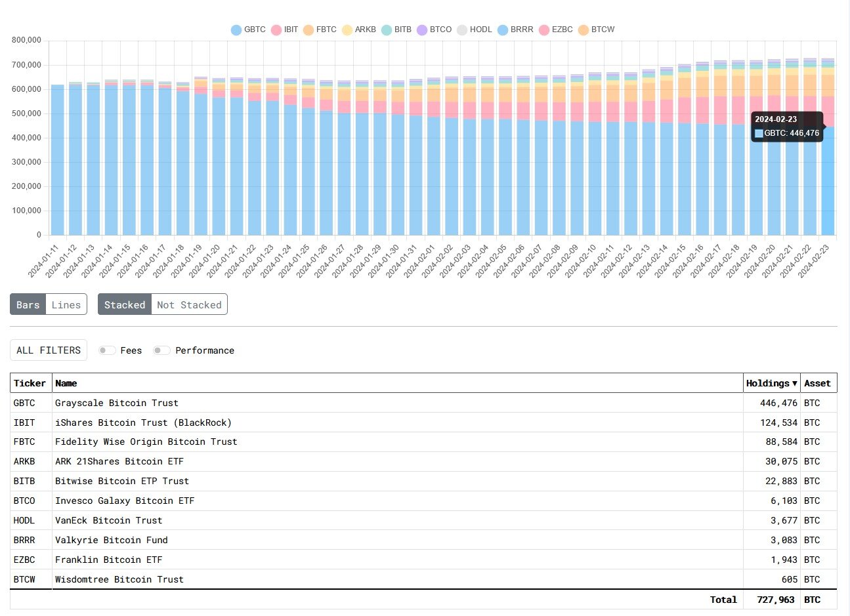
Task: Click the 2024-02-23 GBTC bar
Action: (828, 180)
